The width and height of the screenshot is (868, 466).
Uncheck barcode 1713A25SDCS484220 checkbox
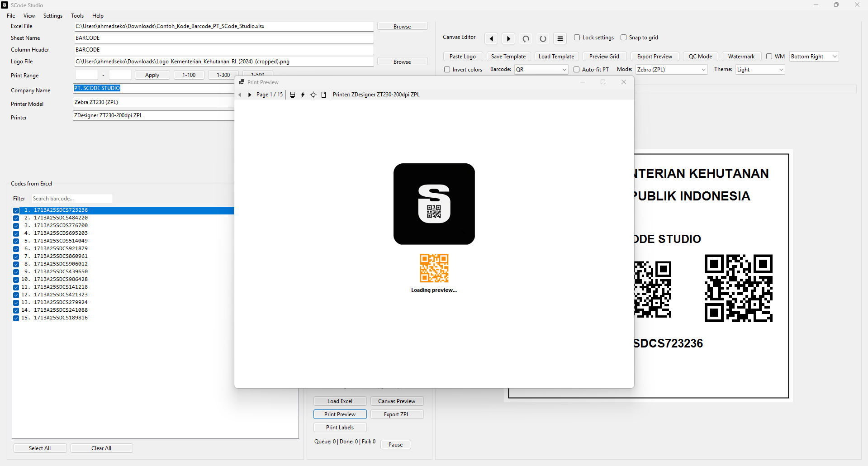16,218
